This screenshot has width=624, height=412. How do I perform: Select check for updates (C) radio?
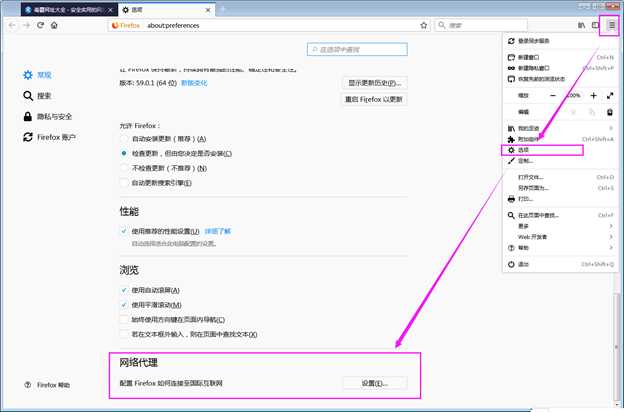124,153
